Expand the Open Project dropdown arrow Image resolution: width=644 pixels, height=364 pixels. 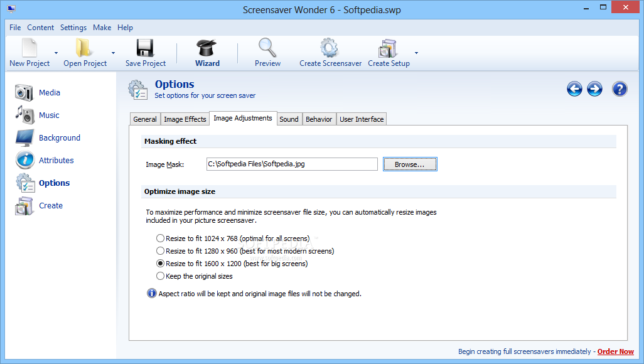[x=114, y=53]
